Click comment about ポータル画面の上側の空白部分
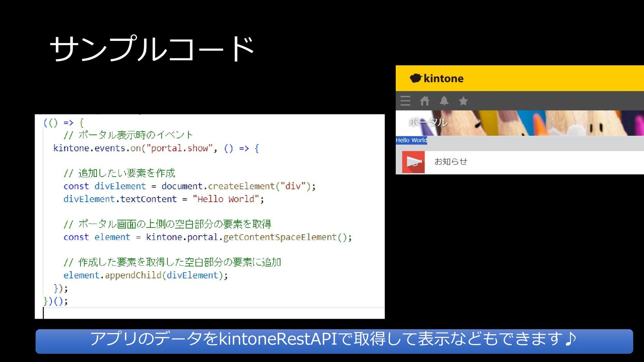This screenshot has height=362, width=644. 167,224
